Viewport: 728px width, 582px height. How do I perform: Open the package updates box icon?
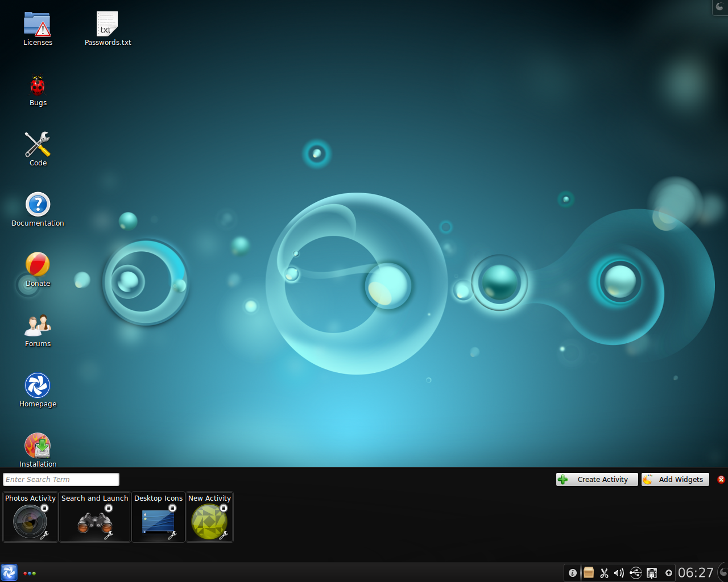pos(589,572)
